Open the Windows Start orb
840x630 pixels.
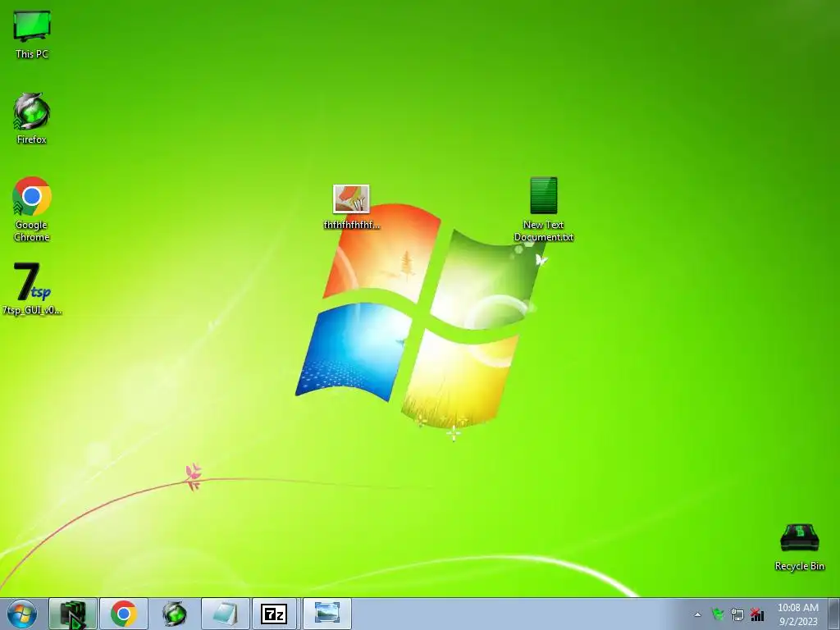point(22,614)
